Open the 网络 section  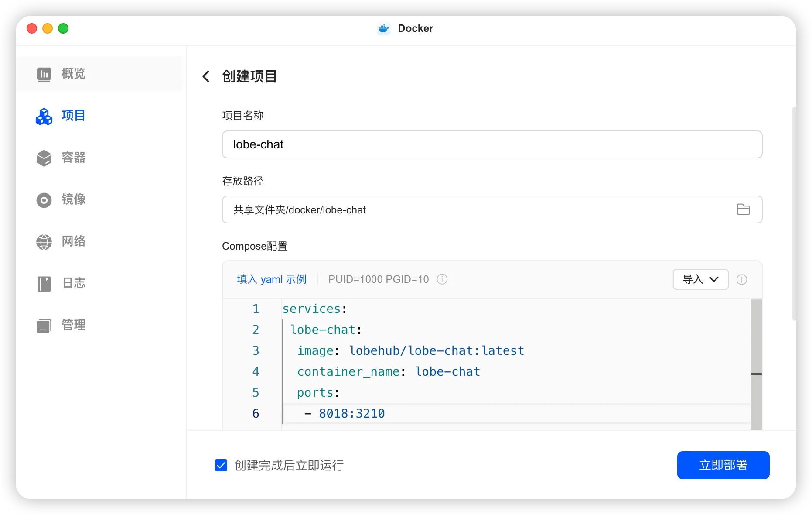coord(74,241)
